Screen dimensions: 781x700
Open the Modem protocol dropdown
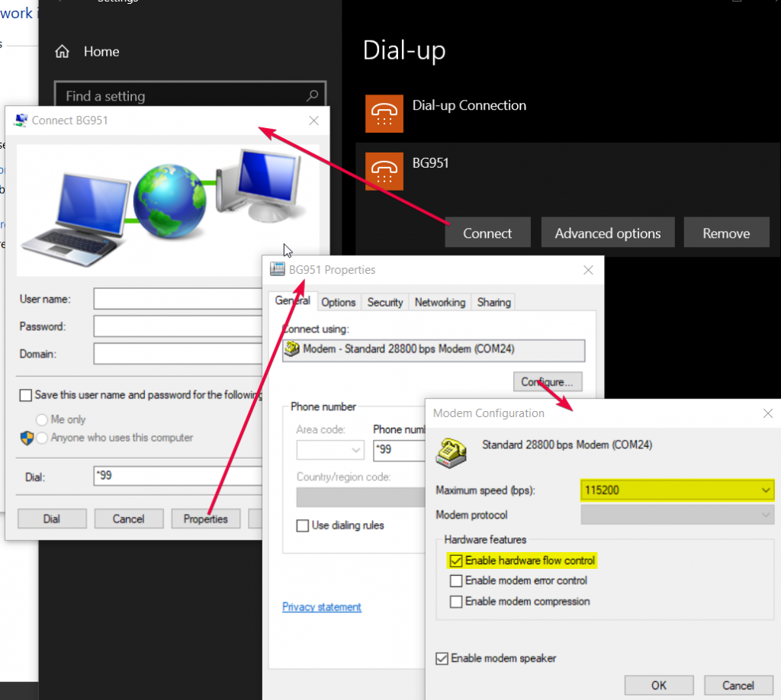677,514
